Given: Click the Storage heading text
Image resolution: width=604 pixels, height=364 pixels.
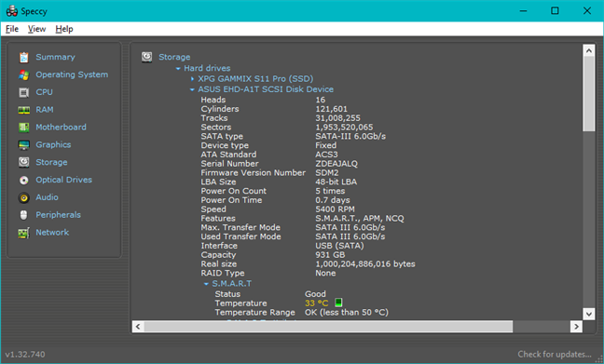Looking at the screenshot, I should tap(174, 57).
